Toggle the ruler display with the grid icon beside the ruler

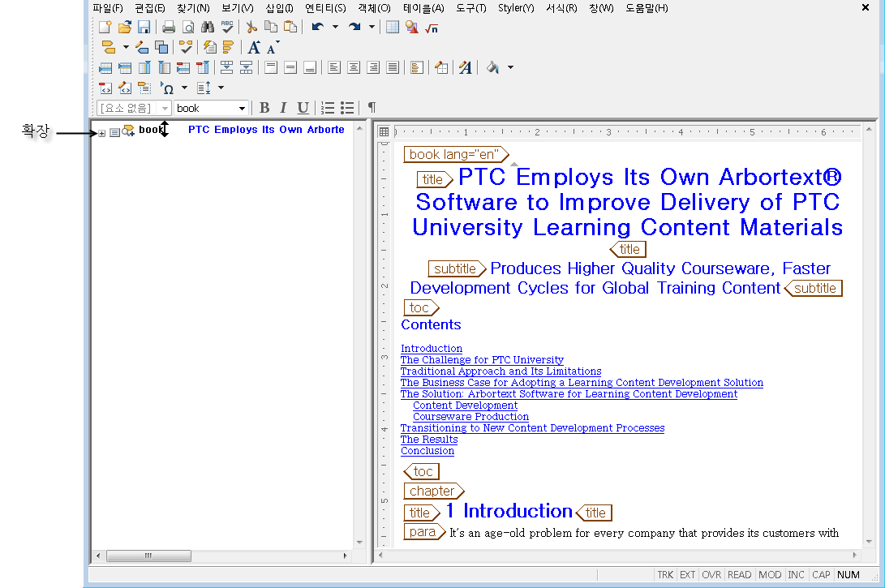tap(384, 132)
